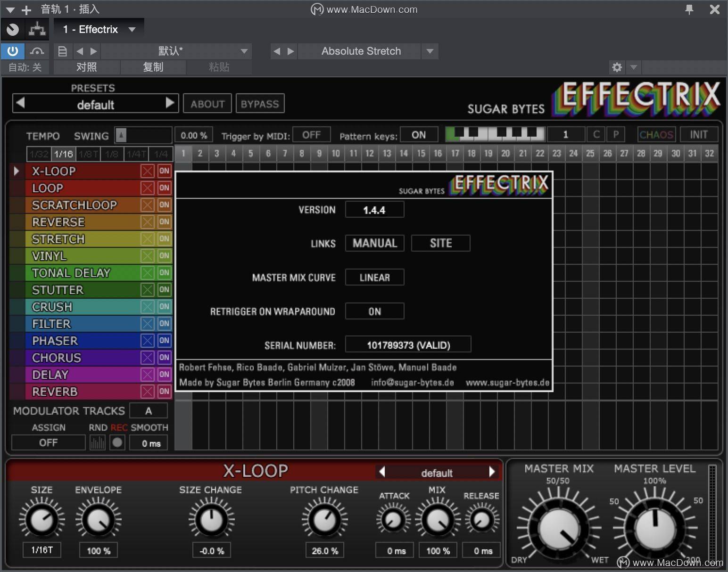Open modulator ASSIGN OFF selector
Image resolution: width=728 pixels, height=572 pixels.
48,443
